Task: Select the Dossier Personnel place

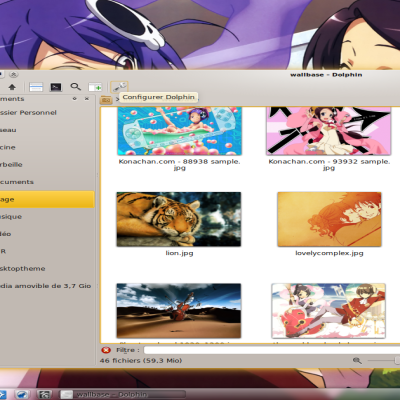Action: pos(47,113)
